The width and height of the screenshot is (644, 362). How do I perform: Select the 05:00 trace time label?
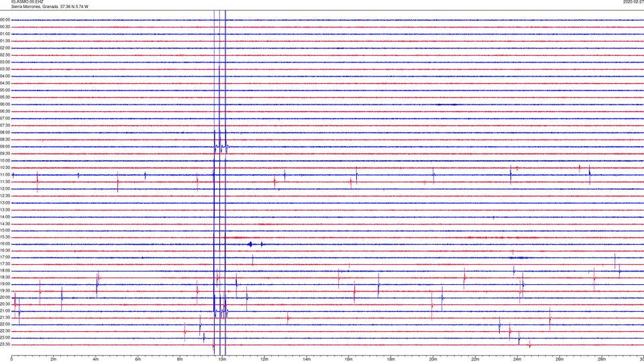(x=5, y=90)
